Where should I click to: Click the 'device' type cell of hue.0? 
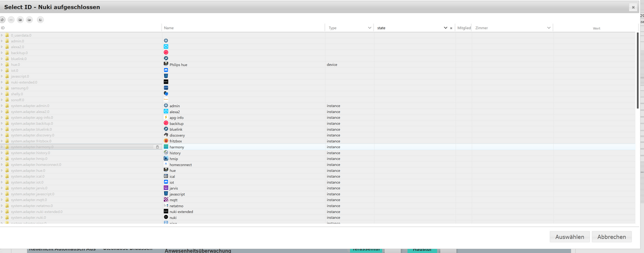point(333,64)
